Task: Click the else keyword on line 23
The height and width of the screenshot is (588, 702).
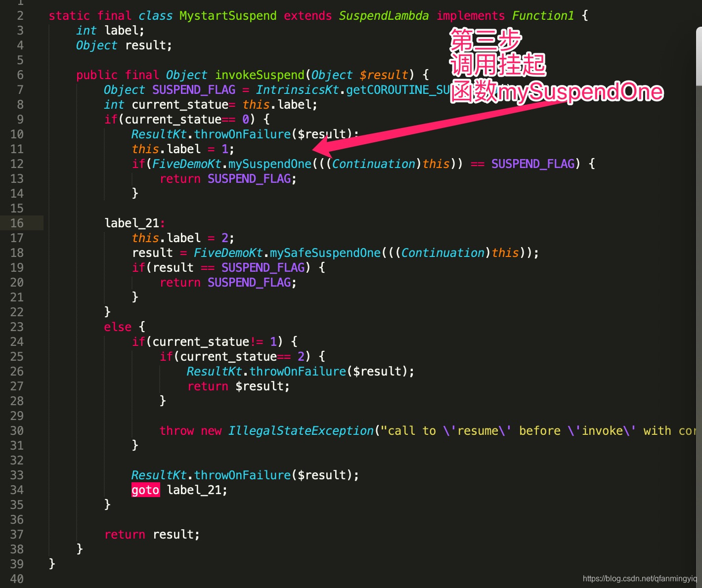Action: [118, 327]
